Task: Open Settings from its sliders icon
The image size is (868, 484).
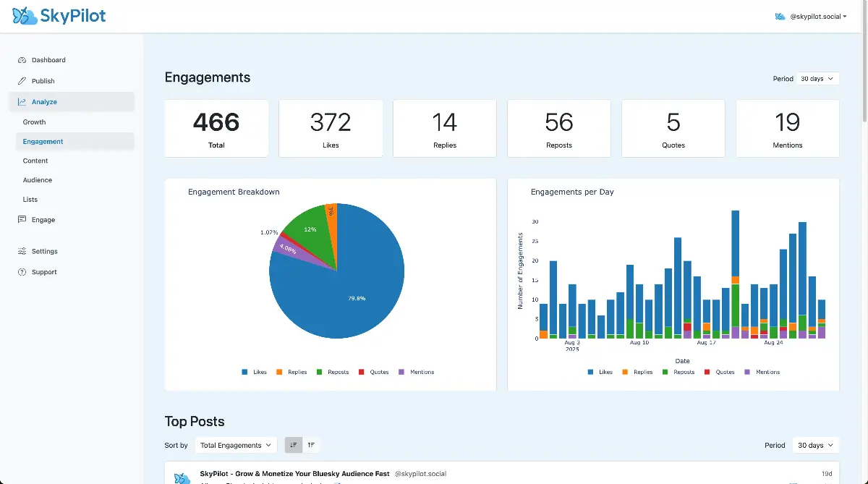Action: click(x=23, y=251)
